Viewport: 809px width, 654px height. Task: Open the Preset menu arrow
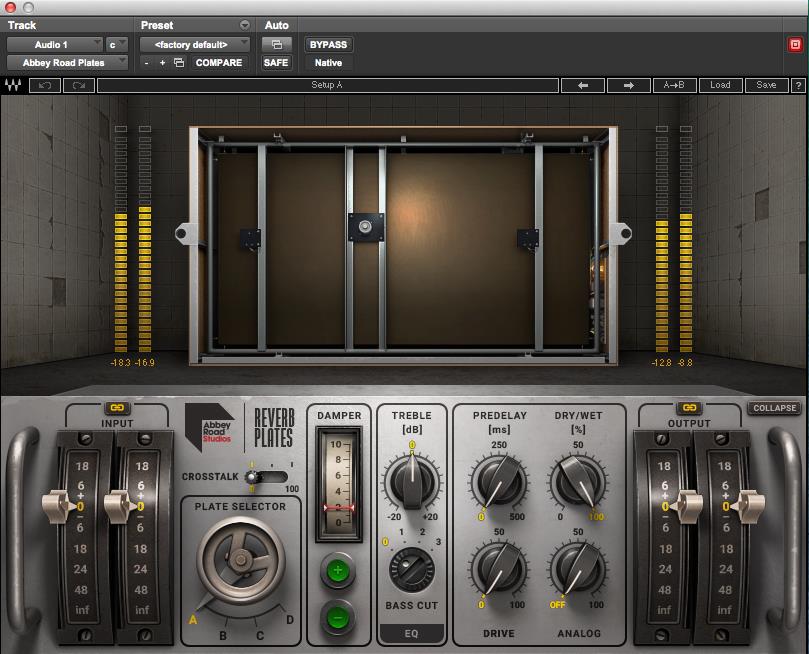point(245,25)
